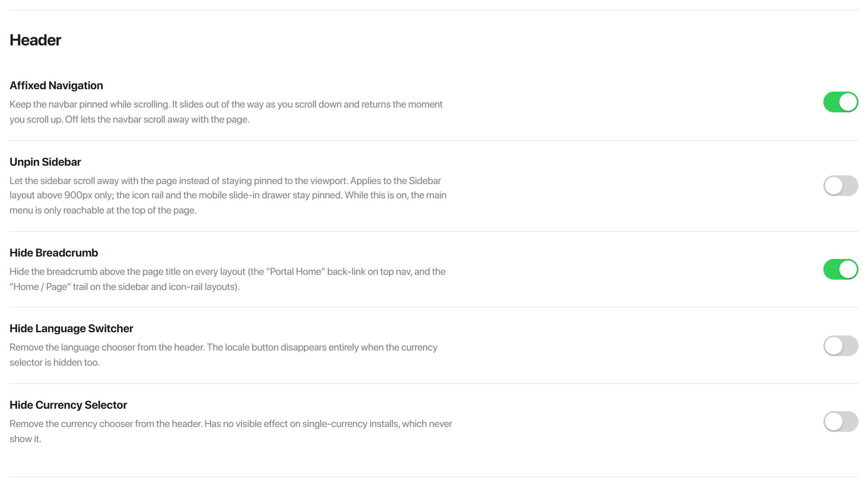Disable the Affixed Navigation toggle
Viewport: 868px width, 486px height.
tap(841, 102)
